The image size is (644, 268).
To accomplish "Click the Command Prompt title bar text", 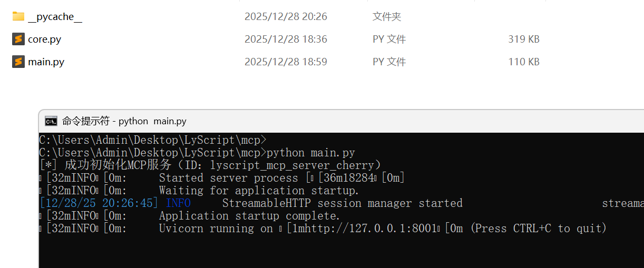I will pyautogui.click(x=124, y=121).
